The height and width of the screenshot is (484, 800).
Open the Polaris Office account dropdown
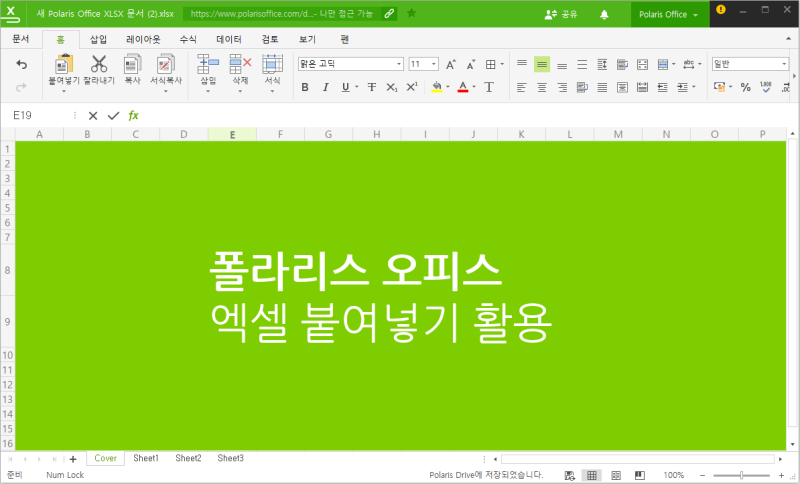pos(668,14)
